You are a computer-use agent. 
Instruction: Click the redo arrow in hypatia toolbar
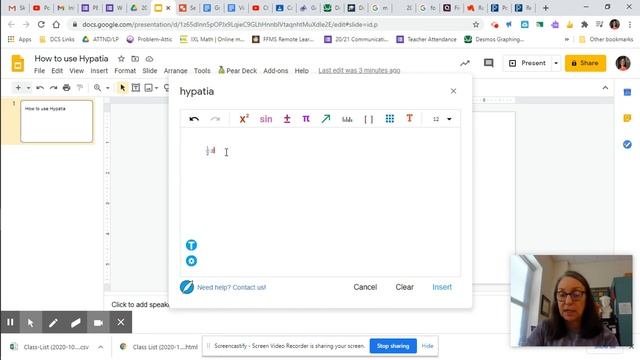coord(215,119)
